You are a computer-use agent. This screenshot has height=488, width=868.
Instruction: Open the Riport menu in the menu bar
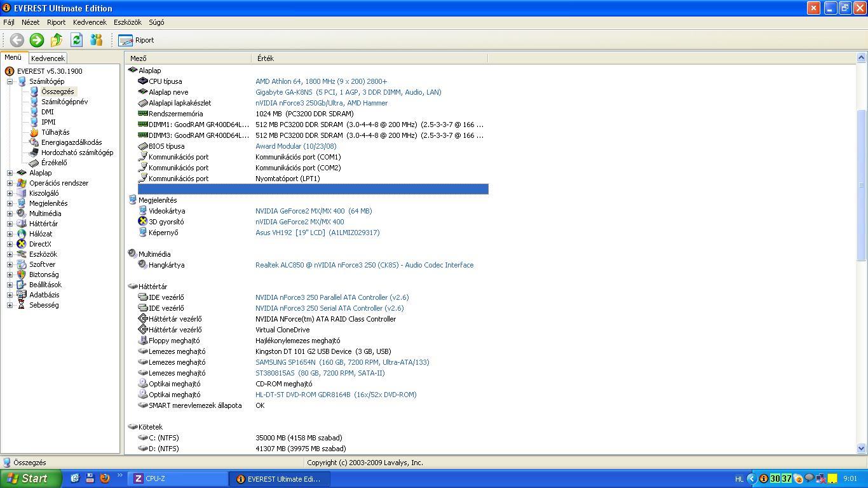coord(56,22)
